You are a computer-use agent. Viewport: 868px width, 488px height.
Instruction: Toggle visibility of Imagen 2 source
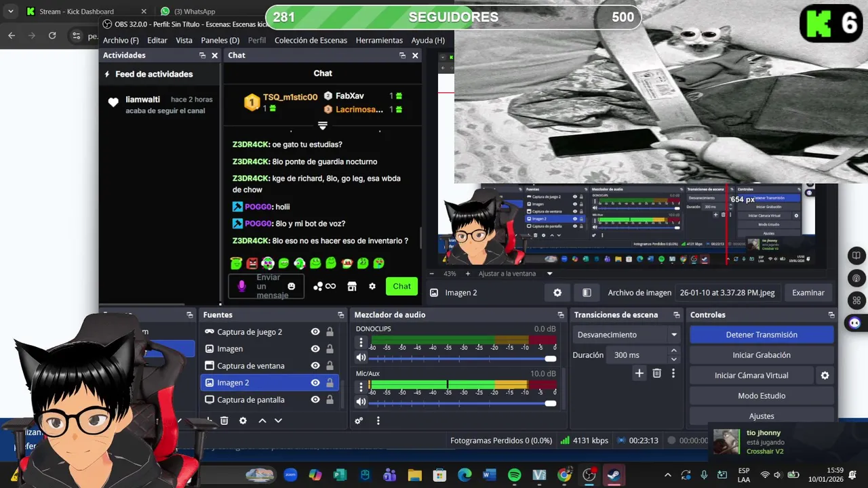click(315, 383)
